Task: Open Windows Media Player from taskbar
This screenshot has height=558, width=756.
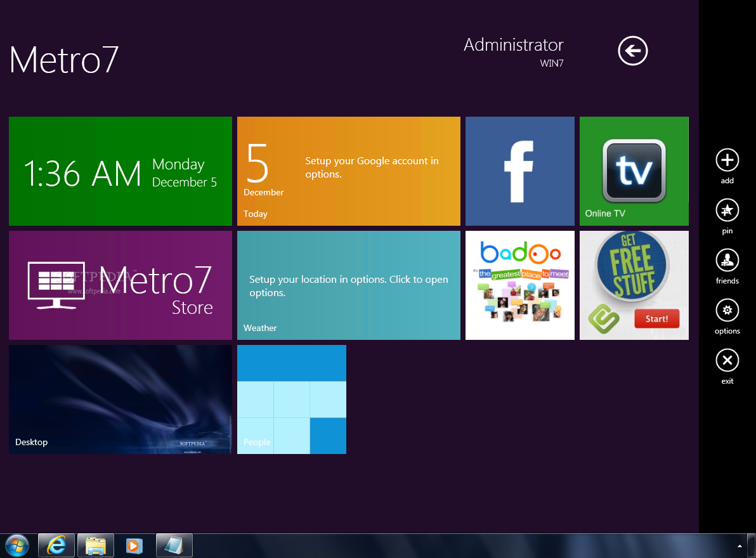Action: tap(134, 545)
